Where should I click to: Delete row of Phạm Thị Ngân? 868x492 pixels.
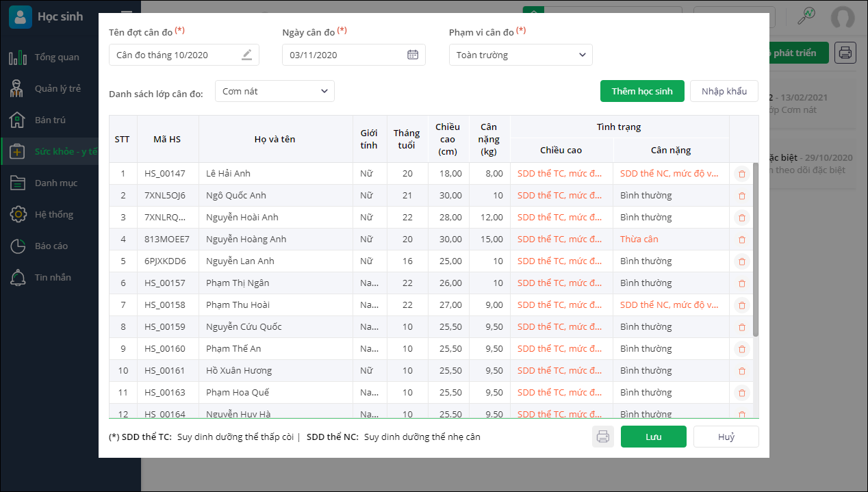coord(741,283)
